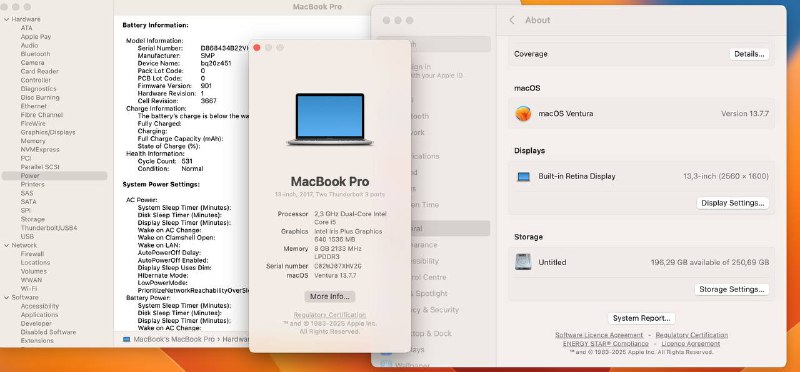
Task: Click the back chevron beside About
Action: [512, 20]
